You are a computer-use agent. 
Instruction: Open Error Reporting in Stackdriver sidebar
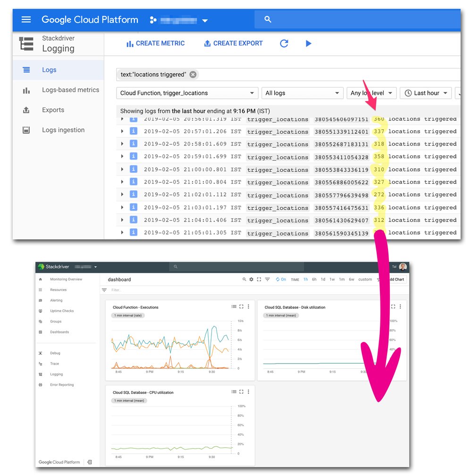(x=62, y=384)
